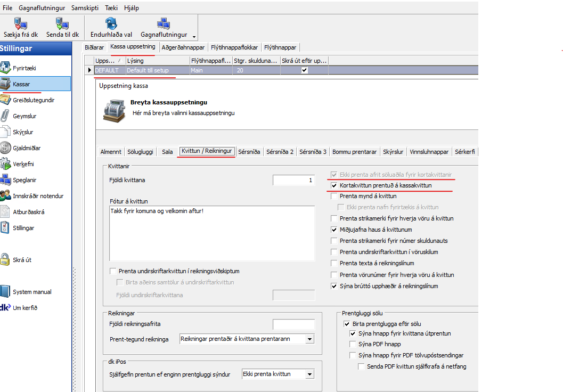
Task: Expand the Prent-tegund reikninga dropdown
Action: [x=309, y=339]
